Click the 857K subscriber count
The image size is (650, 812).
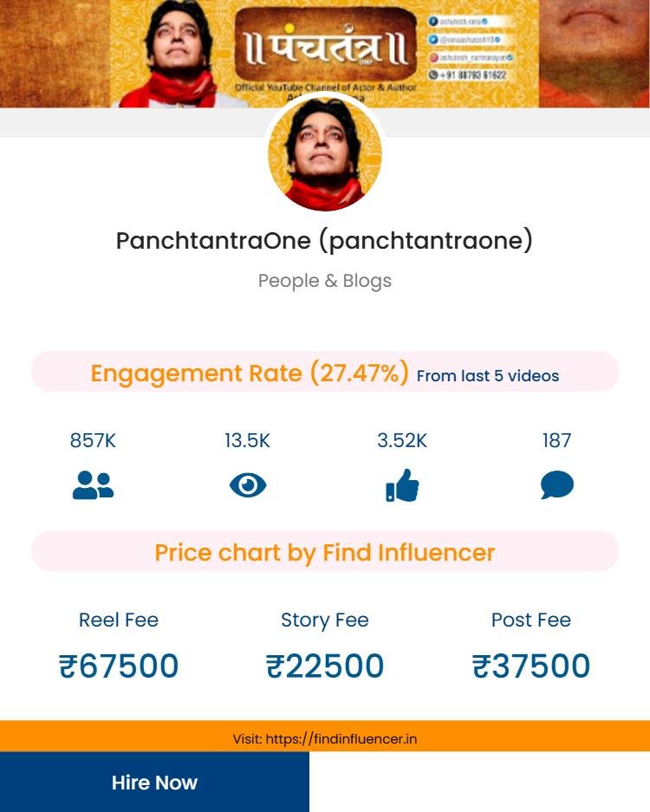tap(94, 440)
